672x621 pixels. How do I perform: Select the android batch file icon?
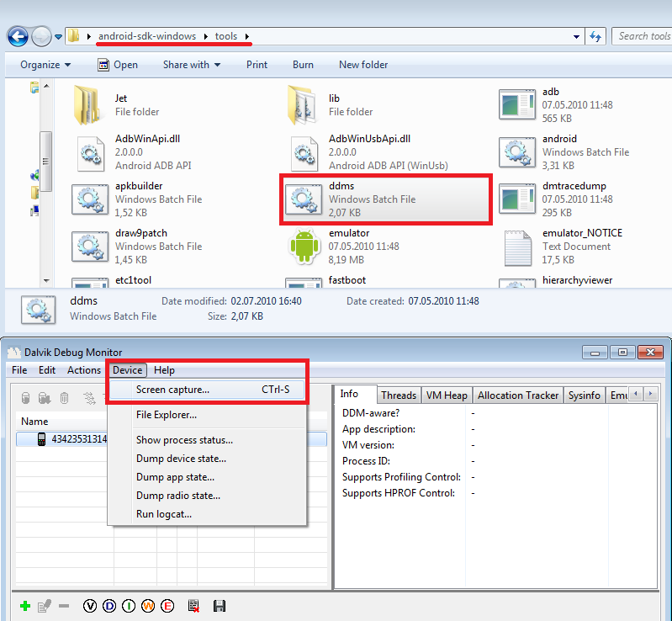pyautogui.click(x=517, y=151)
